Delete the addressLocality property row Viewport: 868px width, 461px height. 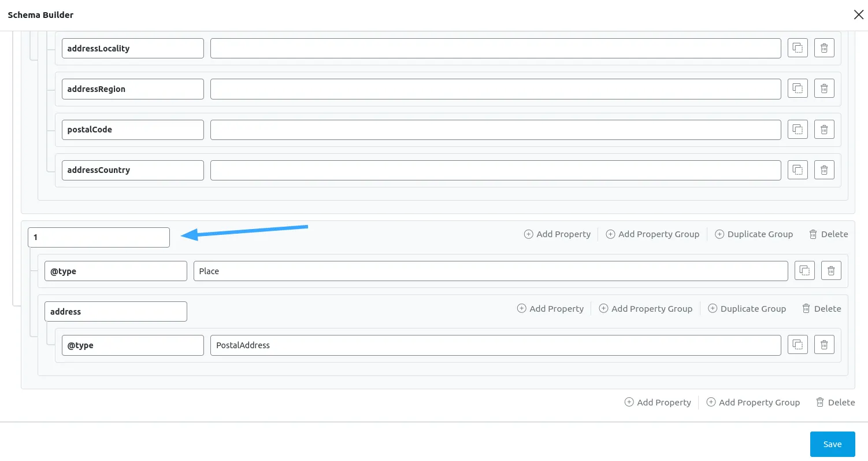[x=824, y=48]
